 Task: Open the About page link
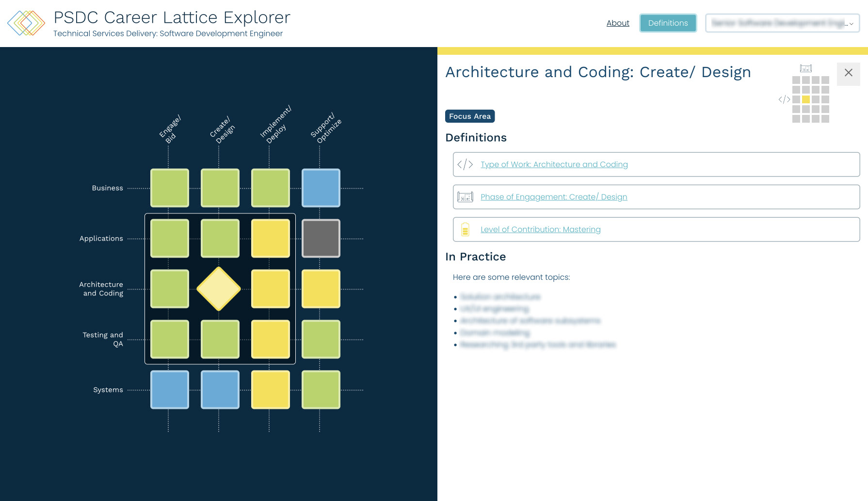click(x=618, y=23)
